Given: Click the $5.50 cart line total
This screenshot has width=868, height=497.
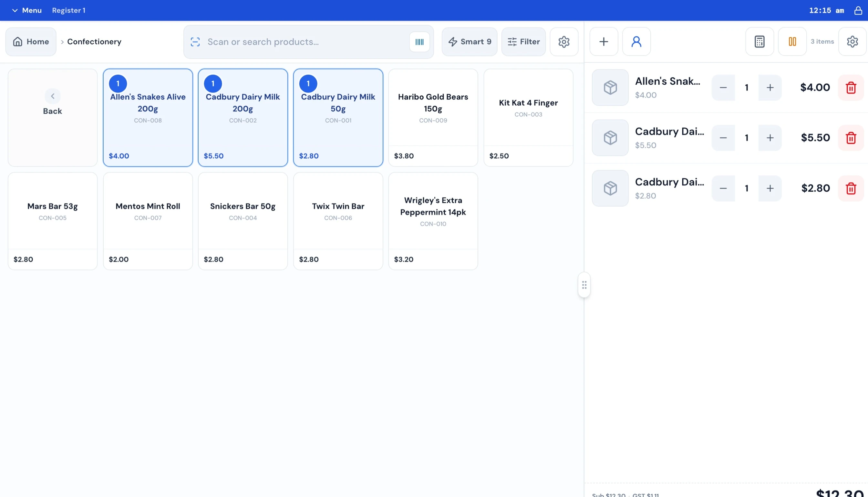Looking at the screenshot, I should pyautogui.click(x=815, y=138).
